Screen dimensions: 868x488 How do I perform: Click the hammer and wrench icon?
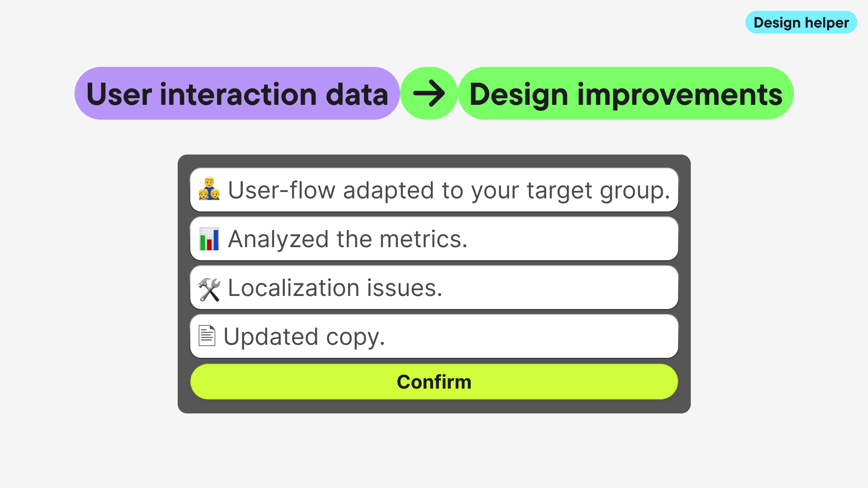point(209,289)
